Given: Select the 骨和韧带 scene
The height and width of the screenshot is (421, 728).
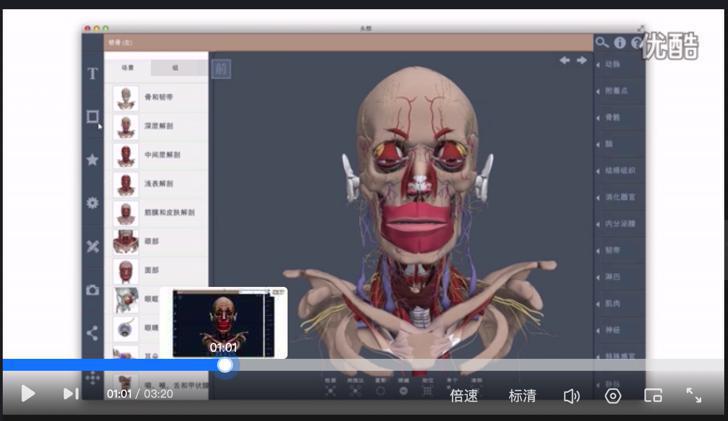Looking at the screenshot, I should (x=158, y=97).
